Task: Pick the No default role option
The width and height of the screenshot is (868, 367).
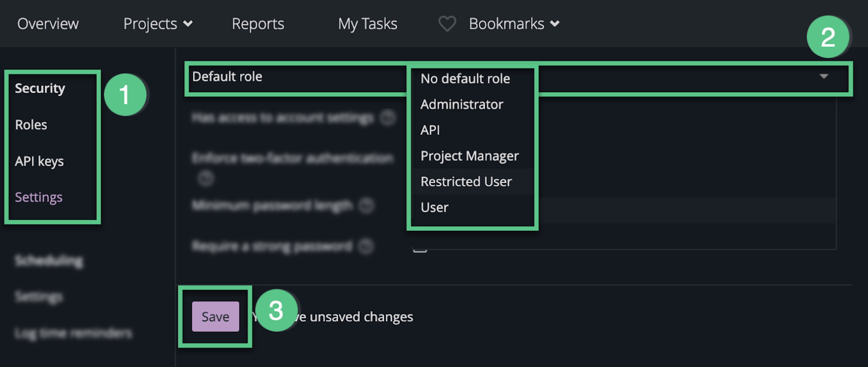Action: (x=465, y=79)
